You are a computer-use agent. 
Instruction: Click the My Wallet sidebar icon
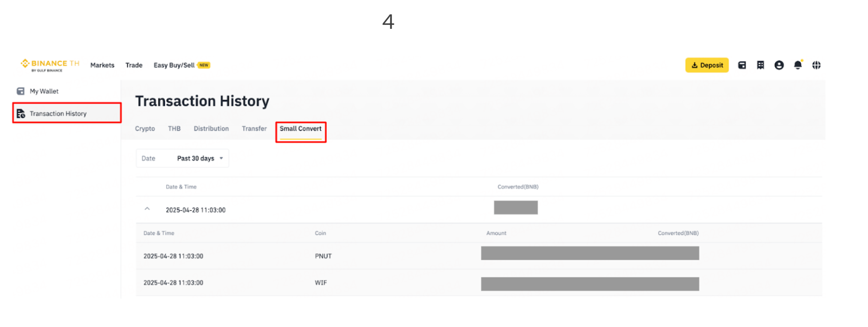click(21, 91)
